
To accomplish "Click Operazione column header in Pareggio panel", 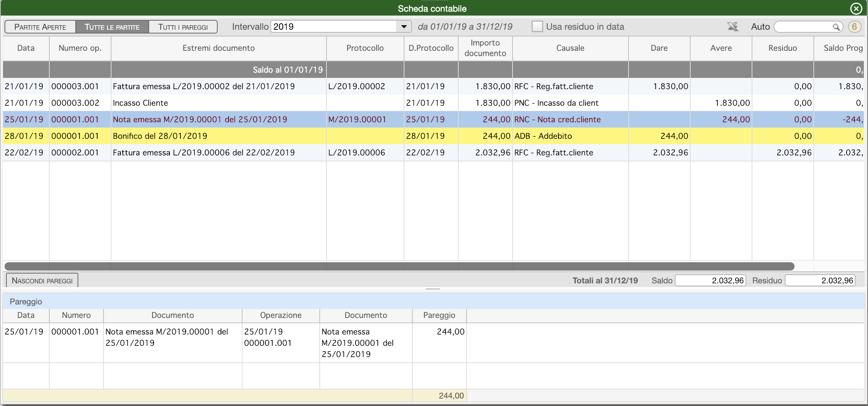I will (x=281, y=315).
